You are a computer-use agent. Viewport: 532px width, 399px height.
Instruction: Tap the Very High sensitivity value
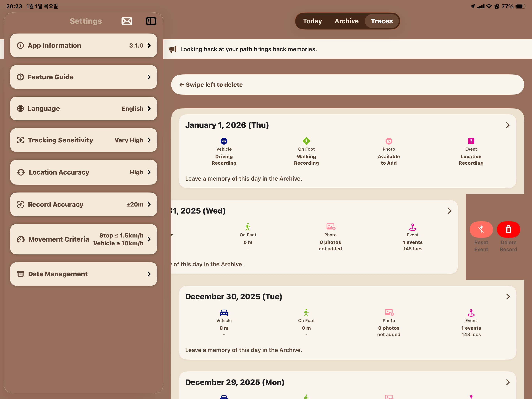click(x=129, y=140)
